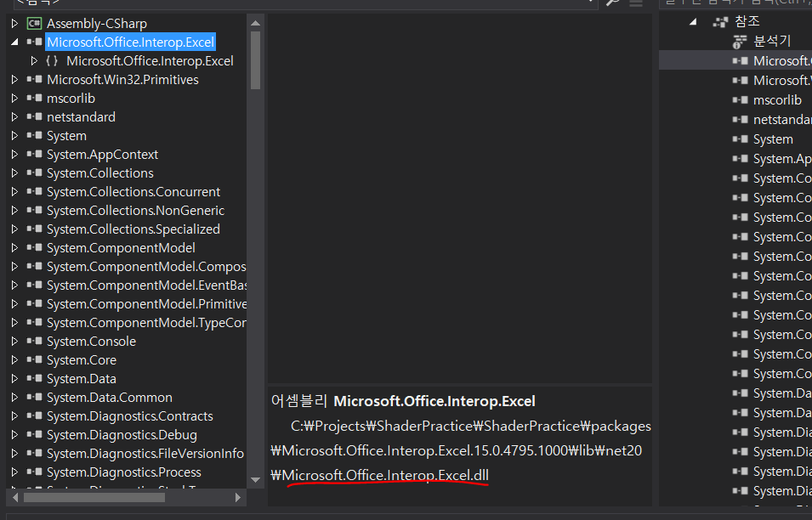This screenshot has width=812, height=520.
Task: Select 분석기 label in Solution Explorer
Action: 772,41
